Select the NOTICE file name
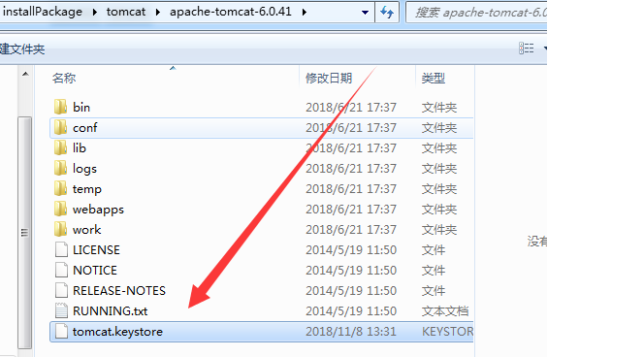This screenshot has width=644, height=357. tap(95, 271)
